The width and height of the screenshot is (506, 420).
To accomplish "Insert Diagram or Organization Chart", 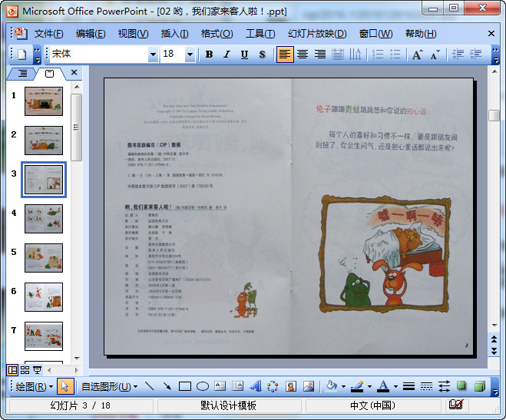I will click(273, 386).
